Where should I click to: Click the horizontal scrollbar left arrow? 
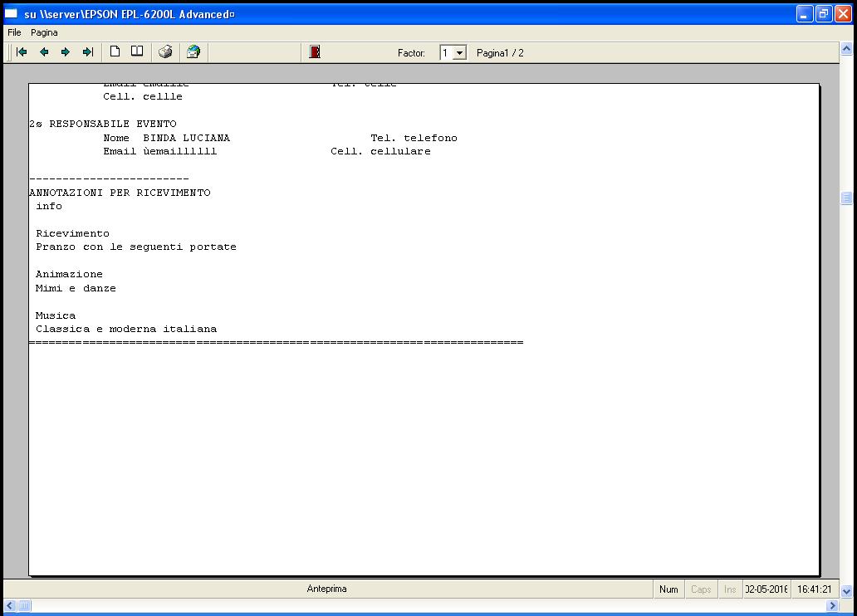click(x=10, y=605)
